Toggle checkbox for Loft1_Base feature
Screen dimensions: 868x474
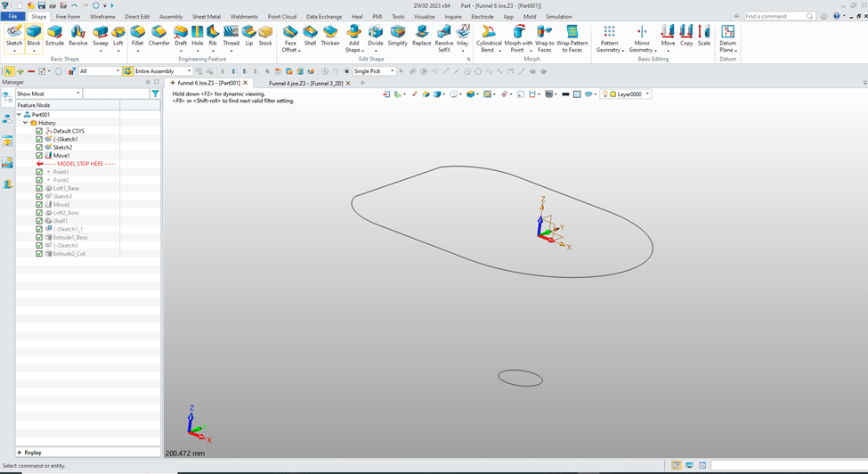pyautogui.click(x=39, y=189)
